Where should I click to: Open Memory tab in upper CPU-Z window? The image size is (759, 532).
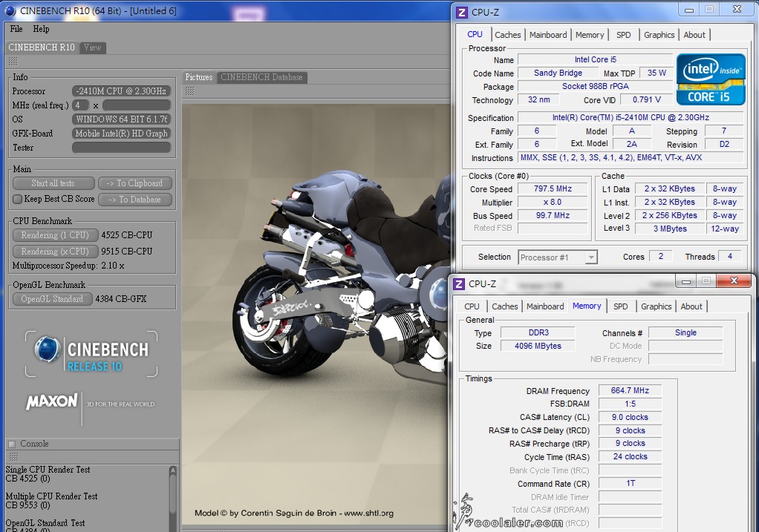click(590, 35)
